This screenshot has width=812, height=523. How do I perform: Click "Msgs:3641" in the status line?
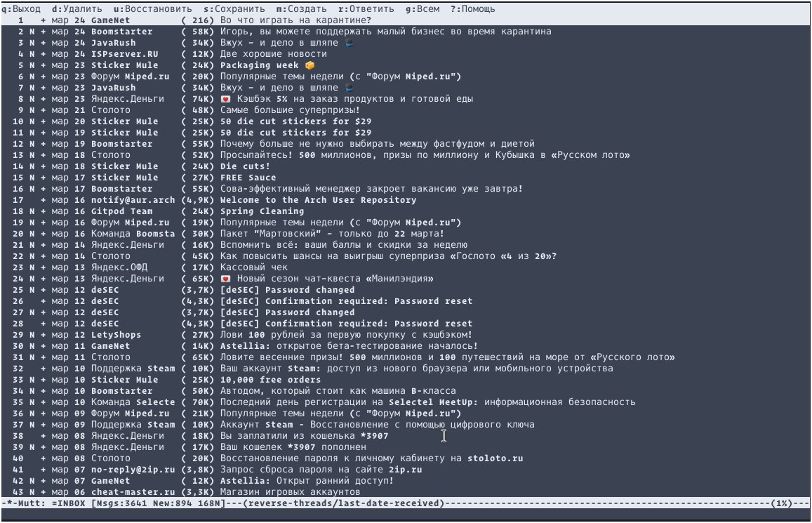click(x=121, y=503)
